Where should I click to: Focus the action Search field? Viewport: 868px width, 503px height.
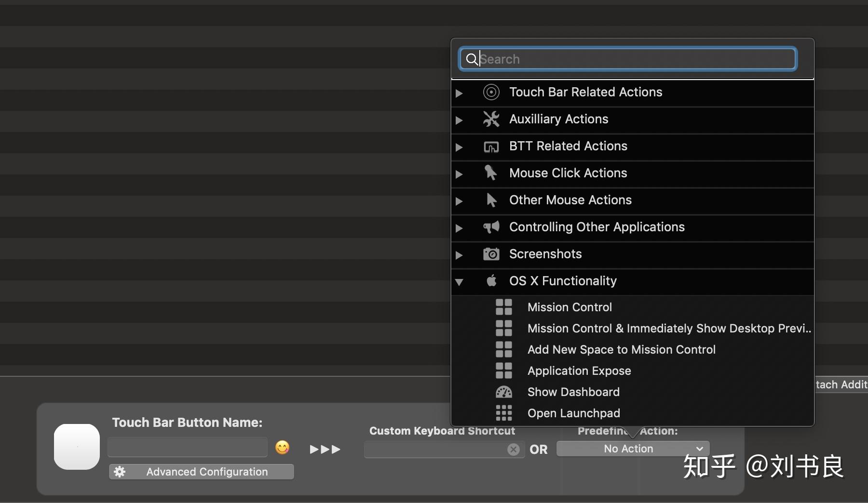pos(627,59)
